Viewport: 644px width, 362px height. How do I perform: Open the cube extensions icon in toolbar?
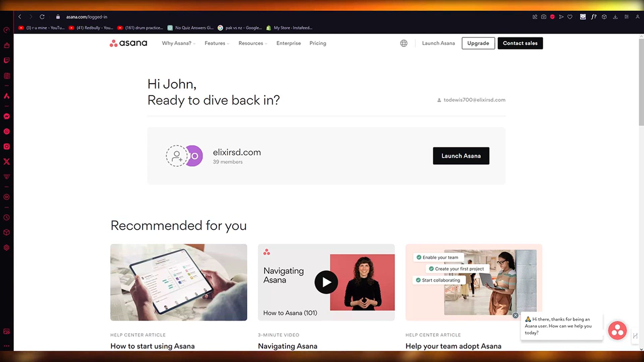point(604,17)
